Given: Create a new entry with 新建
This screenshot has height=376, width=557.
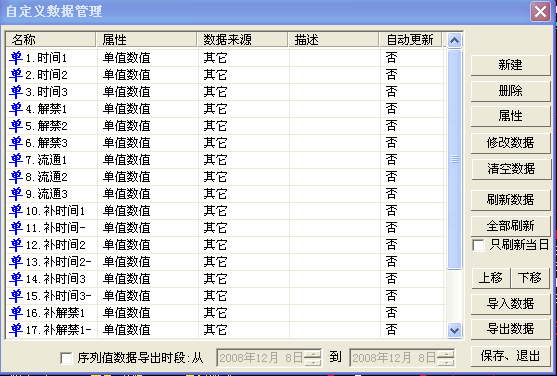Looking at the screenshot, I should coord(510,65).
